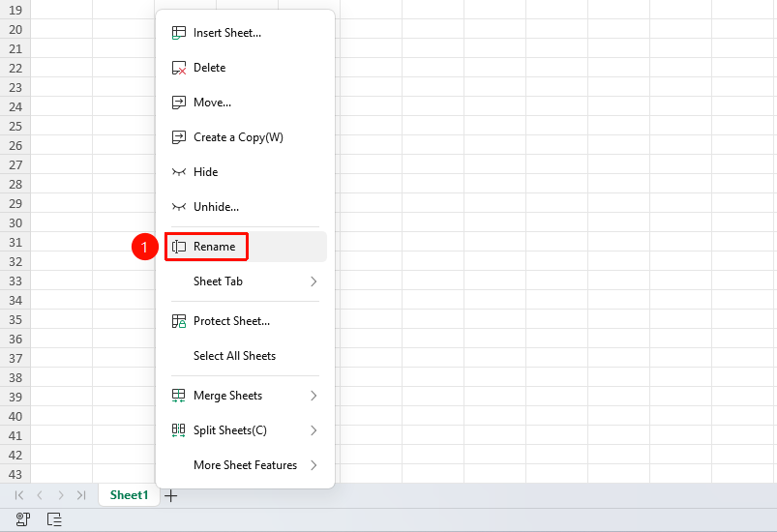
Task: Click the Split Sheets icon
Action: click(178, 430)
